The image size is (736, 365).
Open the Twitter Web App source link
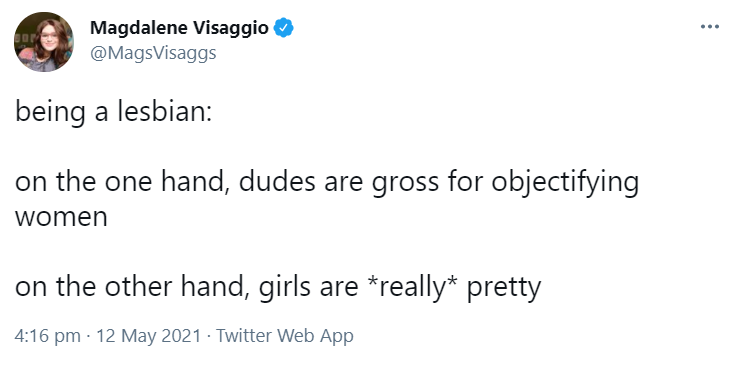pos(284,336)
